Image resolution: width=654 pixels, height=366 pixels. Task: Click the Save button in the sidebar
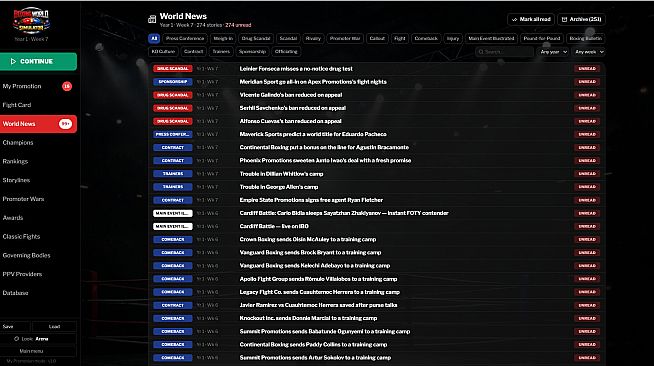pos(15,326)
